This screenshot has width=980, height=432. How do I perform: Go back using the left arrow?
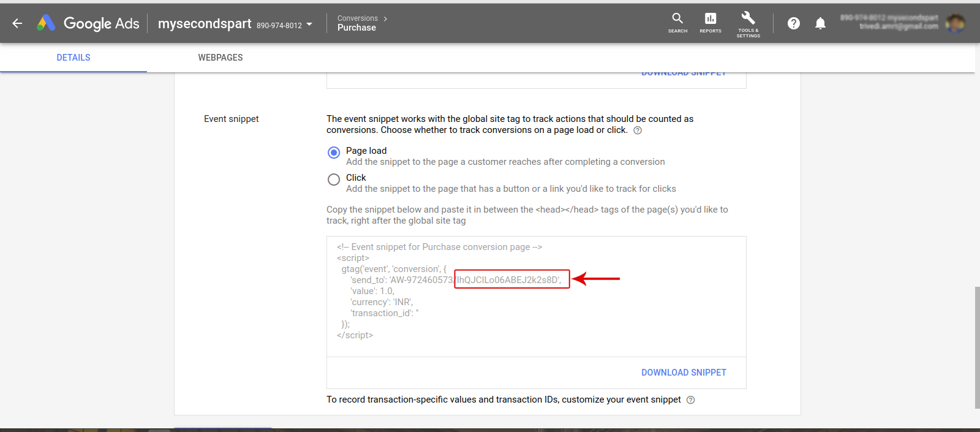tap(17, 23)
